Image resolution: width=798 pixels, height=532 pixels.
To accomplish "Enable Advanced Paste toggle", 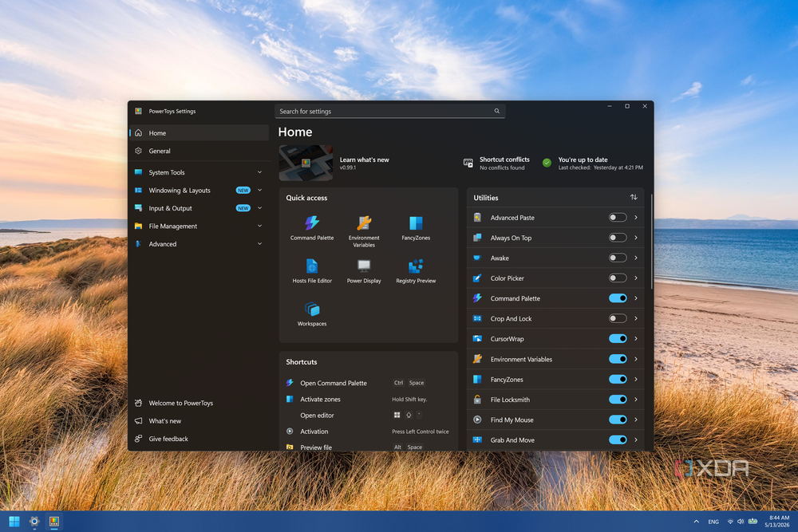I will (x=618, y=218).
